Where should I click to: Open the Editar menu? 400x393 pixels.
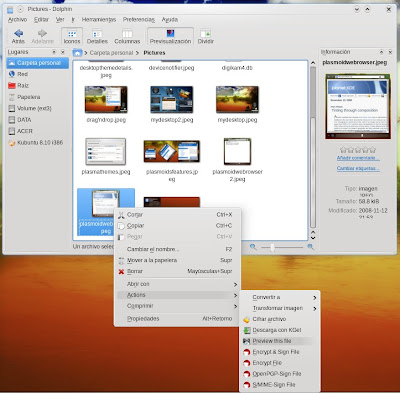tap(41, 20)
